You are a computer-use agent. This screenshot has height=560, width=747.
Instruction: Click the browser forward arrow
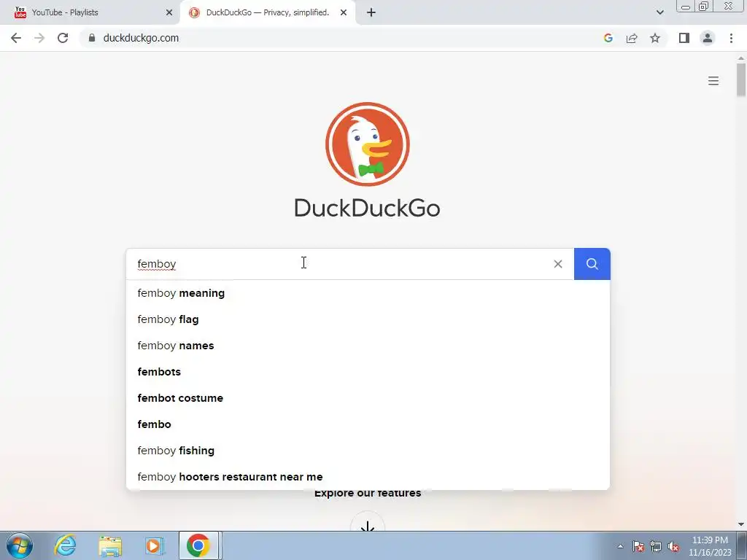pyautogui.click(x=39, y=38)
